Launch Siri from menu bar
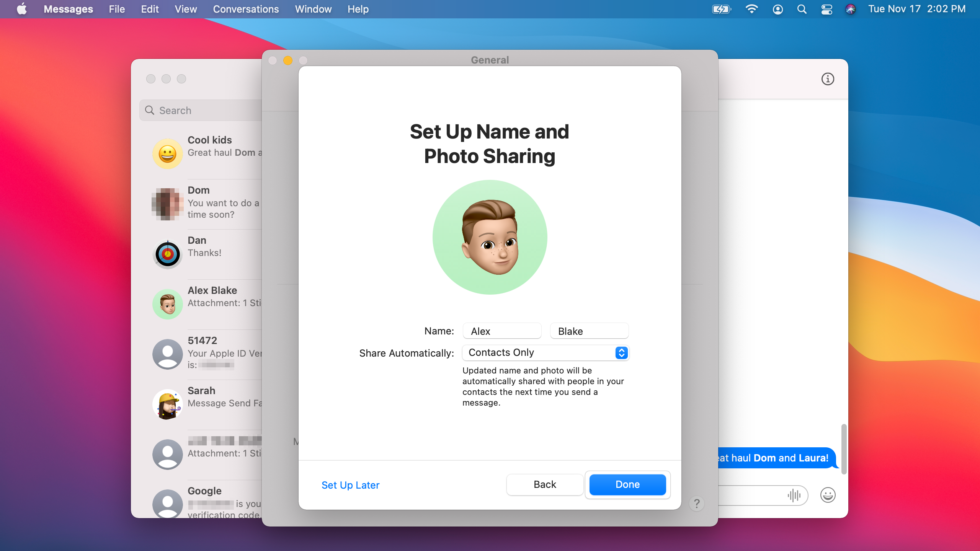 click(850, 9)
